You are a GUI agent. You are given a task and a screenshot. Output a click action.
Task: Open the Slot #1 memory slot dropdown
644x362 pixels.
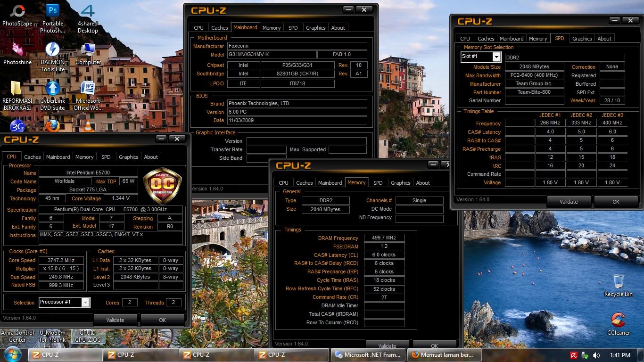[x=496, y=57]
